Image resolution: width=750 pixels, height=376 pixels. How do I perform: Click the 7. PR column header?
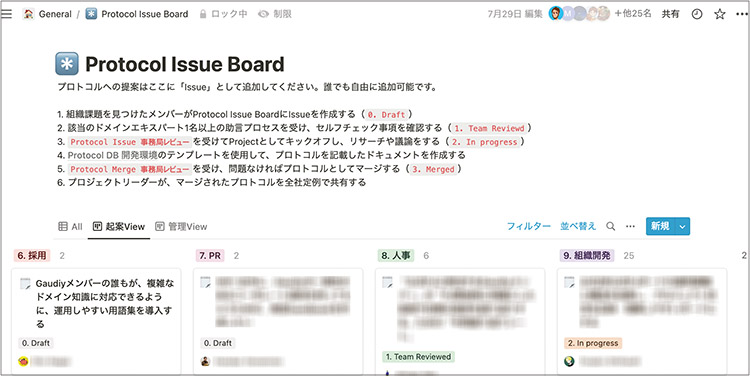click(210, 256)
